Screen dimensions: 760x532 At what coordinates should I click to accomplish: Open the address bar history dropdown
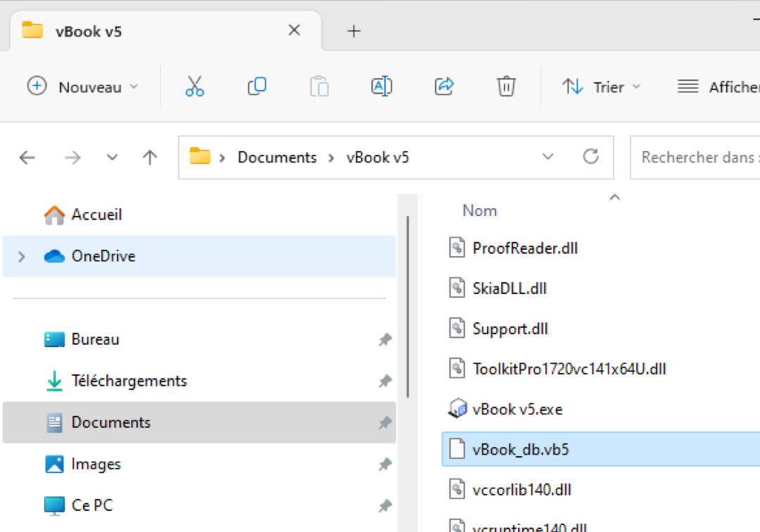pyautogui.click(x=547, y=157)
